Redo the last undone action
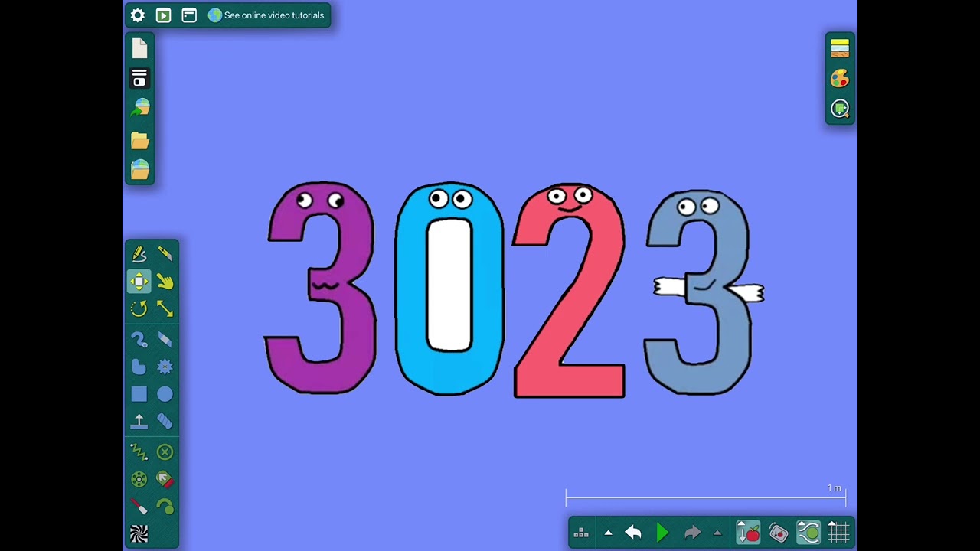Screen dimensions: 980x551 692,533
